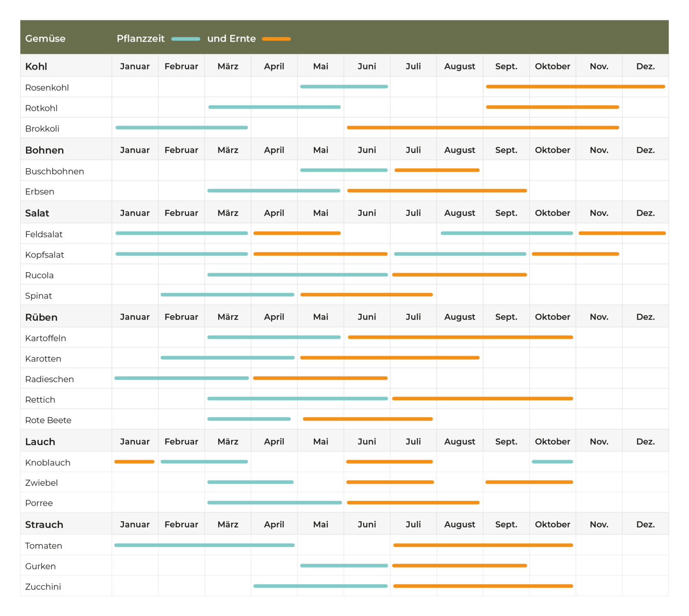Viewport: 689px width, 616px height.
Task: Click the teal Pflanzzeit legend swatch
Action: click(x=186, y=39)
